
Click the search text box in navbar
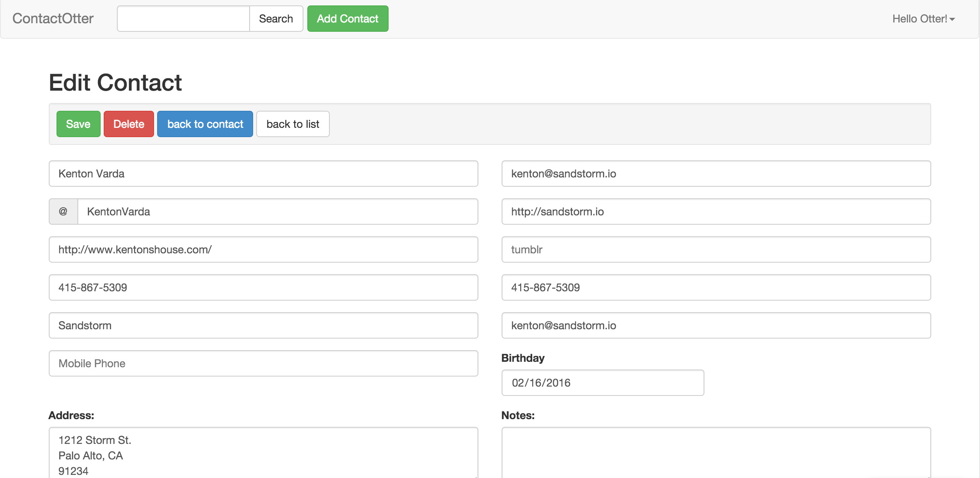coord(183,19)
